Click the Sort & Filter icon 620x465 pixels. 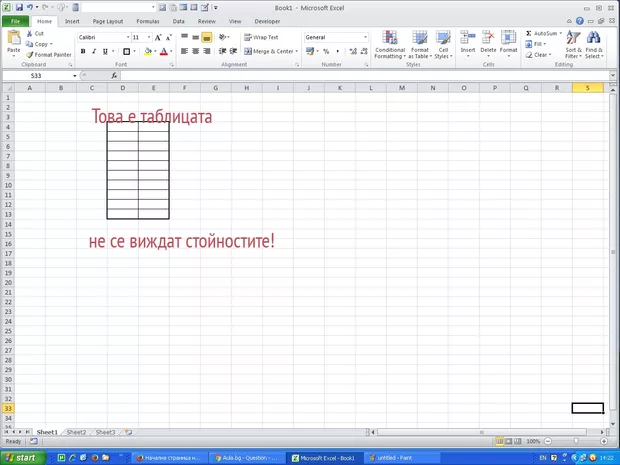(573, 45)
